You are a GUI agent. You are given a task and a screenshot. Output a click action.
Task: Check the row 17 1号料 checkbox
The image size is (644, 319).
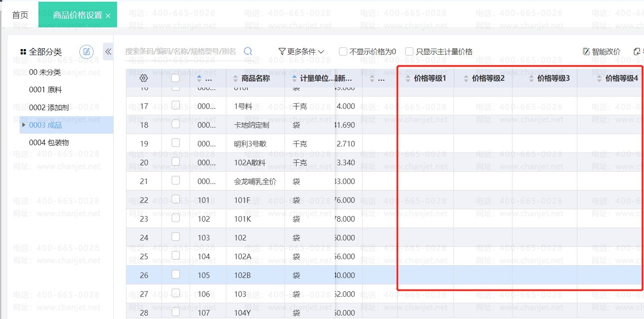(x=176, y=105)
